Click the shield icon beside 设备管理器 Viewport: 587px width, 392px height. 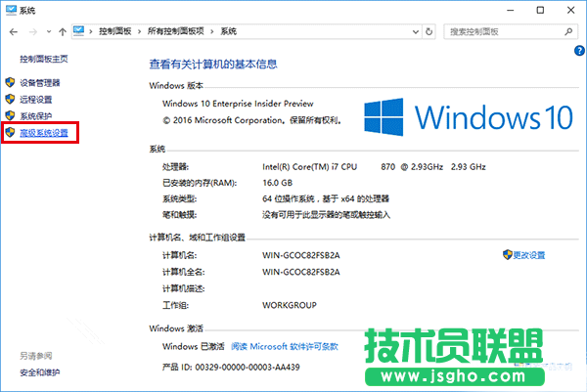coord(10,82)
